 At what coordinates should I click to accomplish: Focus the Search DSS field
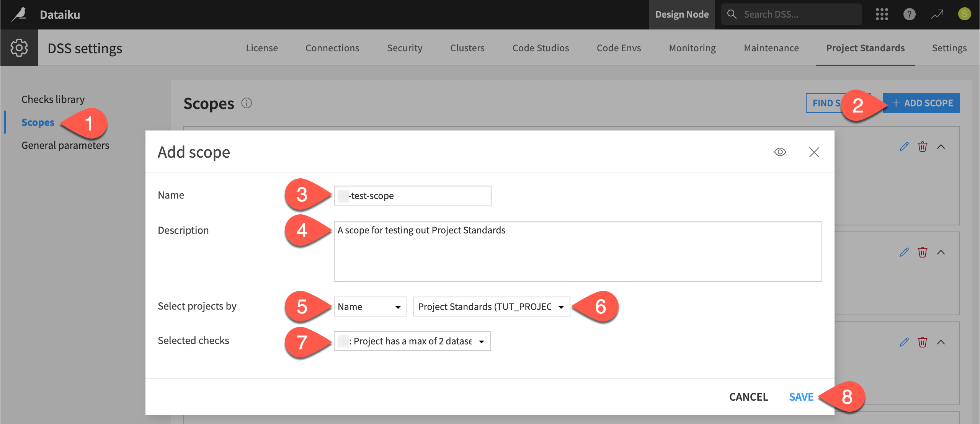point(791,14)
